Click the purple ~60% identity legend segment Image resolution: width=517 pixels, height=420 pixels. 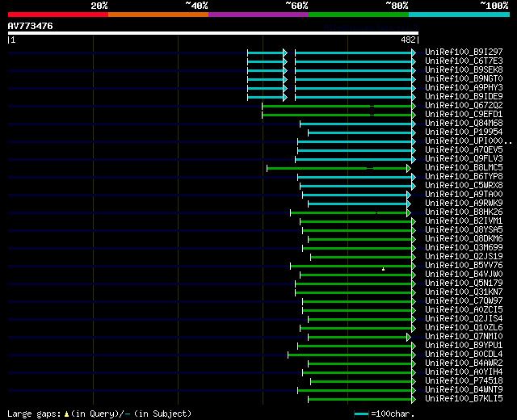[x=258, y=15]
